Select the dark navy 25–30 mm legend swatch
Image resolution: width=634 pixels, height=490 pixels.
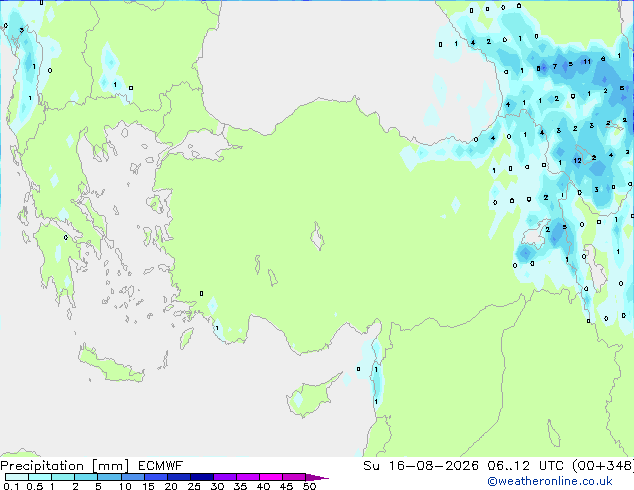tap(202, 477)
